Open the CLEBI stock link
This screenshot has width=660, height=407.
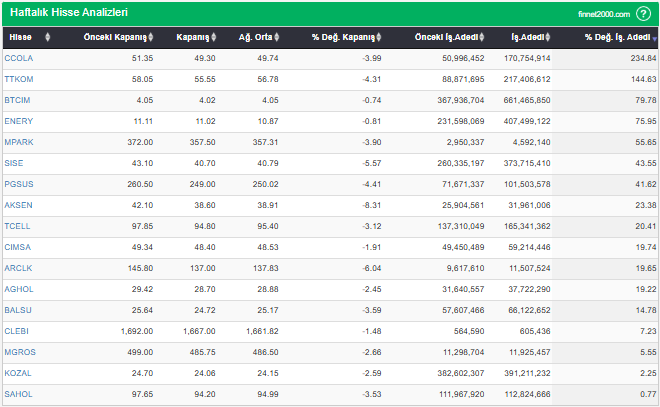point(17,331)
